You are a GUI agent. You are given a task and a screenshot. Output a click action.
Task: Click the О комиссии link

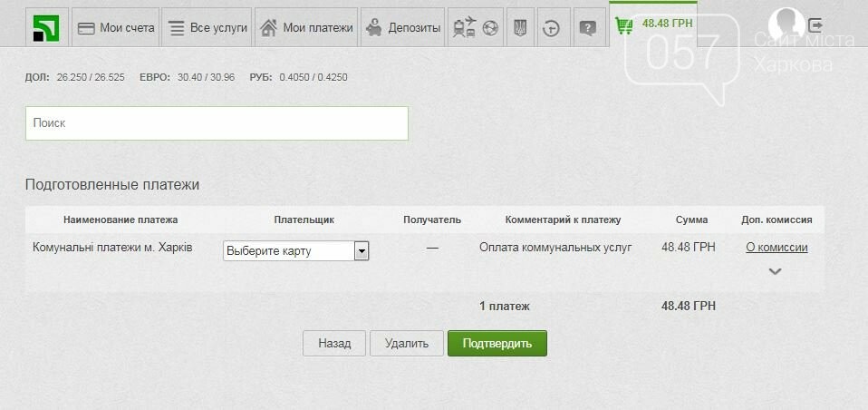776,247
